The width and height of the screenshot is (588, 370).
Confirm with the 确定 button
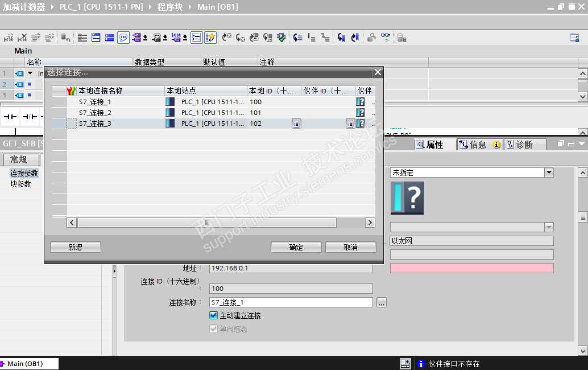pos(296,247)
